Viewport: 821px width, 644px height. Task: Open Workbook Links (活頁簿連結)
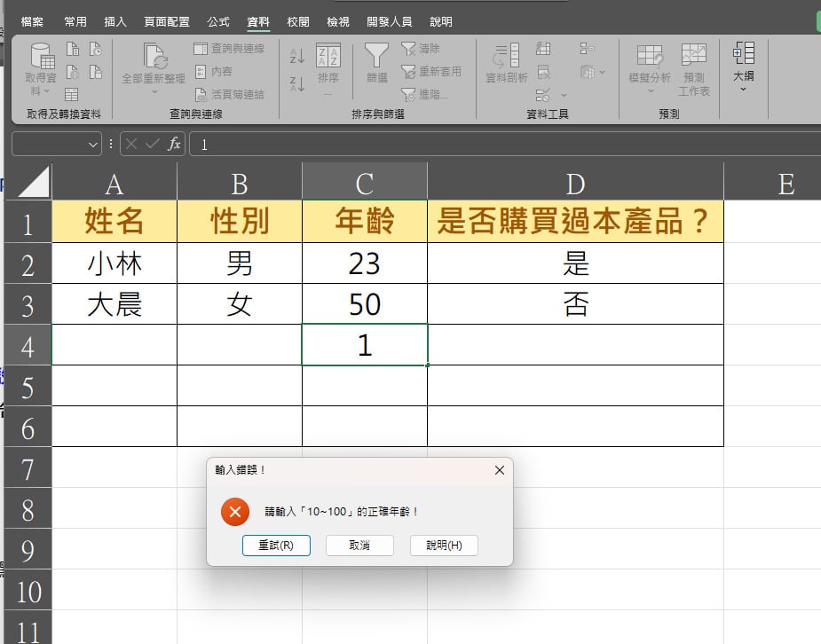tap(229, 95)
